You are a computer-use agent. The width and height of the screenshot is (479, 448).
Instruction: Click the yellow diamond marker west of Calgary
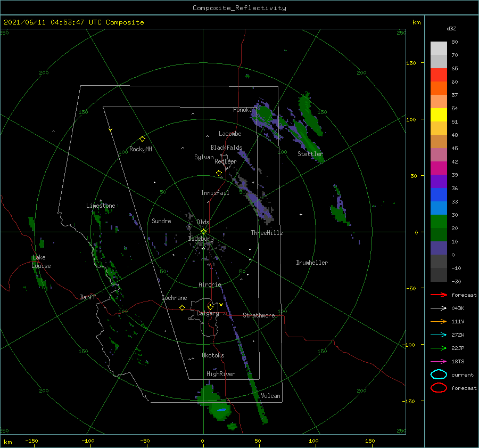coord(183,307)
